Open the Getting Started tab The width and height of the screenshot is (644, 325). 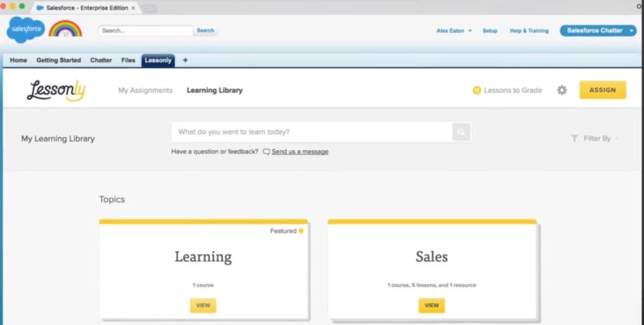(x=59, y=60)
